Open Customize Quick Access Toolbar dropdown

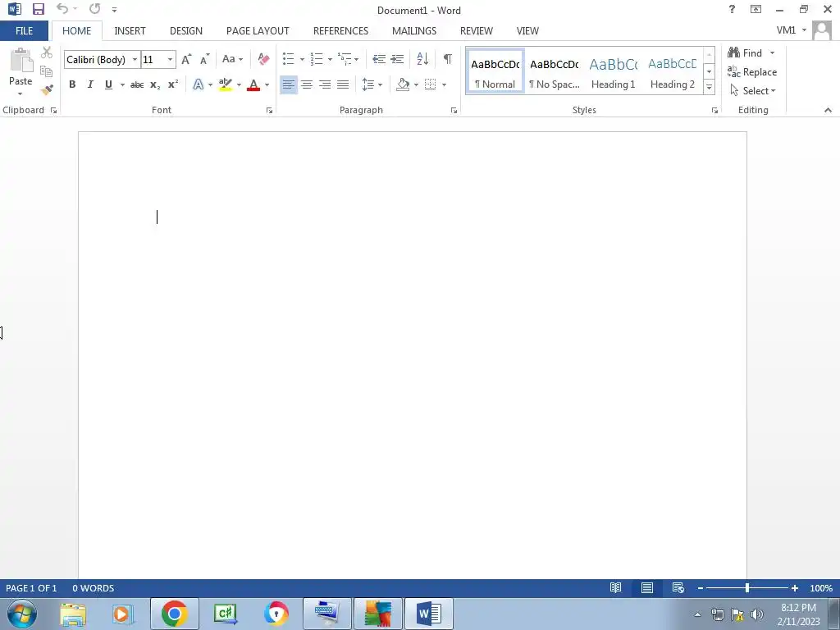pos(114,9)
